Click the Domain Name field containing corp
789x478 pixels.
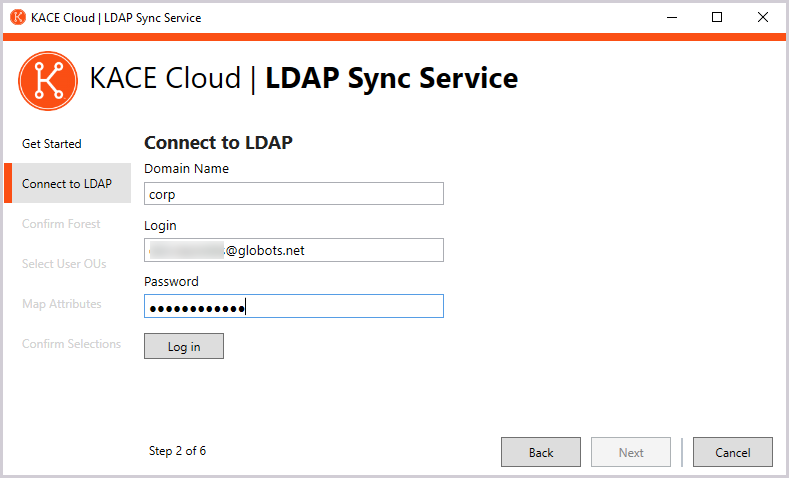pyautogui.click(x=293, y=194)
